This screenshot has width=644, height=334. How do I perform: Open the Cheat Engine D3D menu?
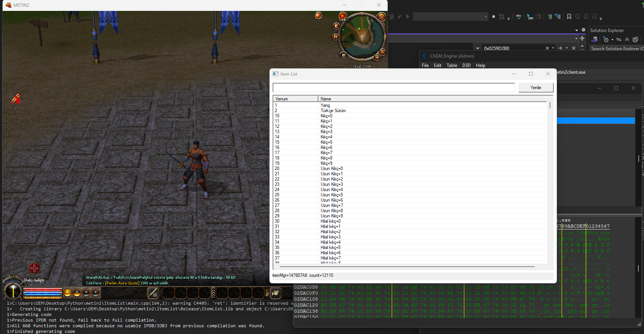point(467,65)
